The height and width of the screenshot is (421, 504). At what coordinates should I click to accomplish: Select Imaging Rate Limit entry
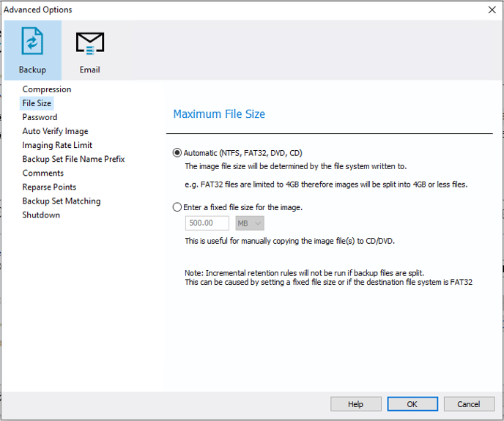pyautogui.click(x=57, y=145)
